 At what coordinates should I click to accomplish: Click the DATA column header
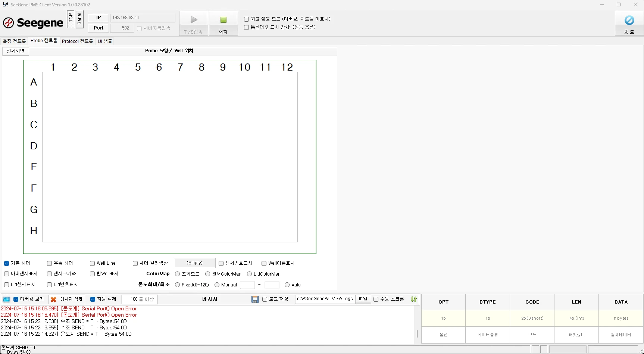pos(621,302)
